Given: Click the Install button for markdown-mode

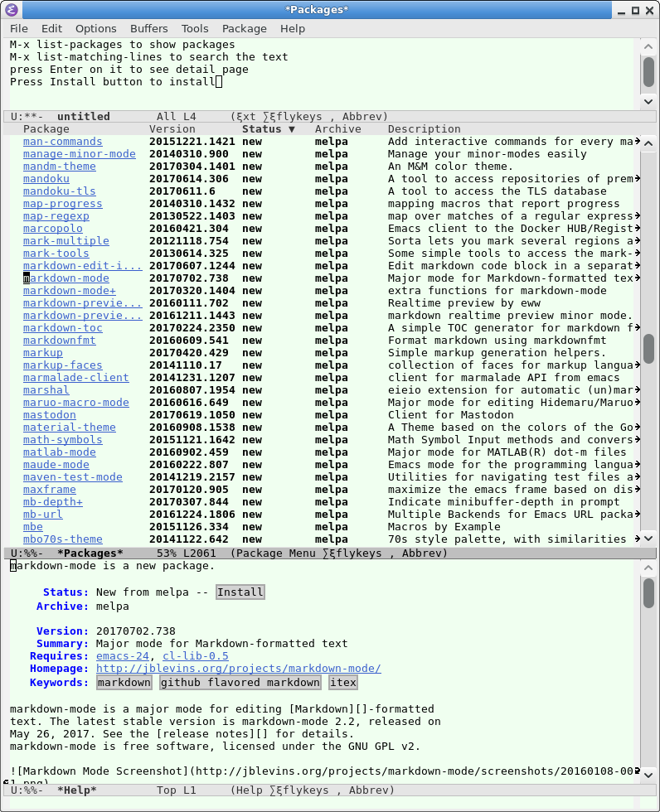Looking at the screenshot, I should coord(240,592).
